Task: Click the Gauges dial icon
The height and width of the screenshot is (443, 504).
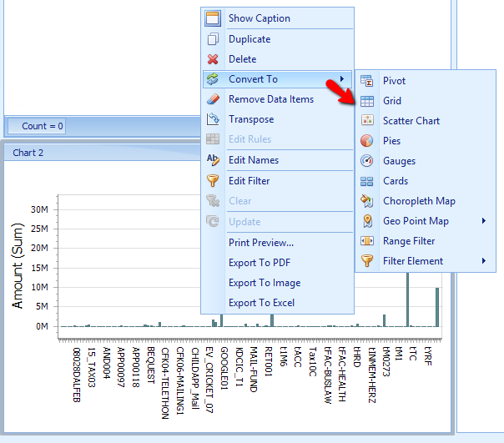Action: coord(367,161)
